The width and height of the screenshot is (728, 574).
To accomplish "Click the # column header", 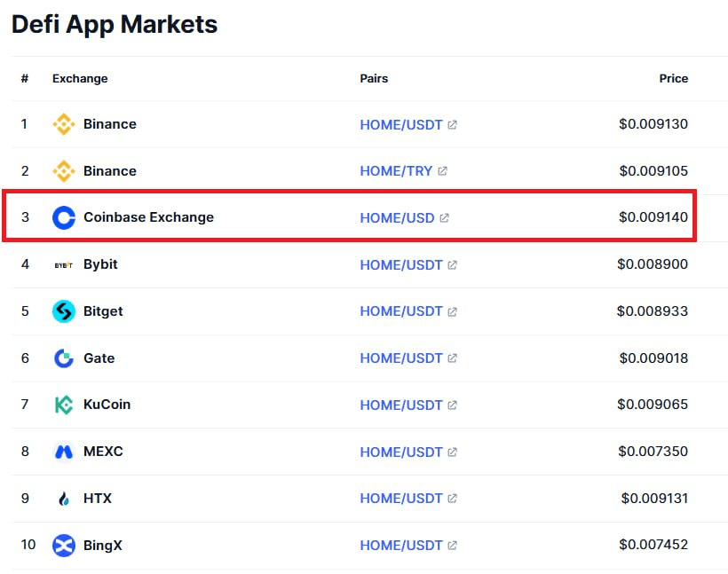I will [25, 78].
